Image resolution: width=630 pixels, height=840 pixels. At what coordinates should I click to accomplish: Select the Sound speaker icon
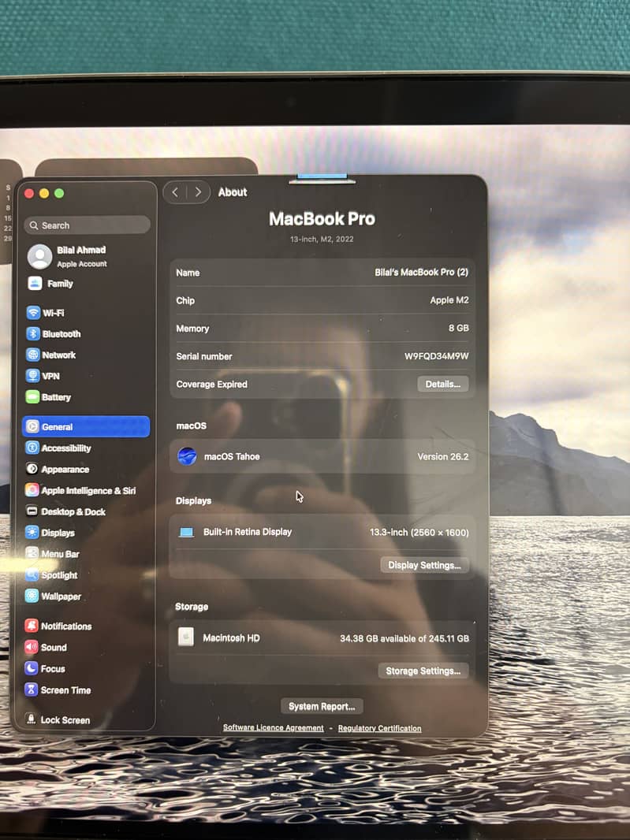32,647
